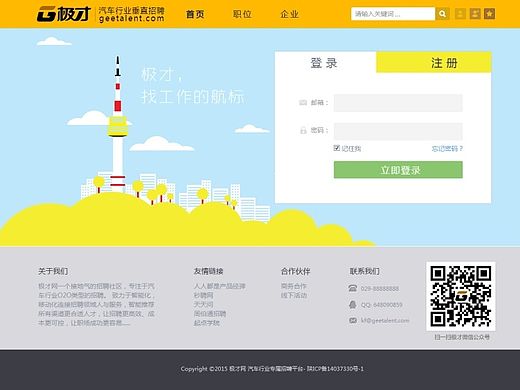
Task: Click the magnifier search icon
Action: pyautogui.click(x=442, y=14)
